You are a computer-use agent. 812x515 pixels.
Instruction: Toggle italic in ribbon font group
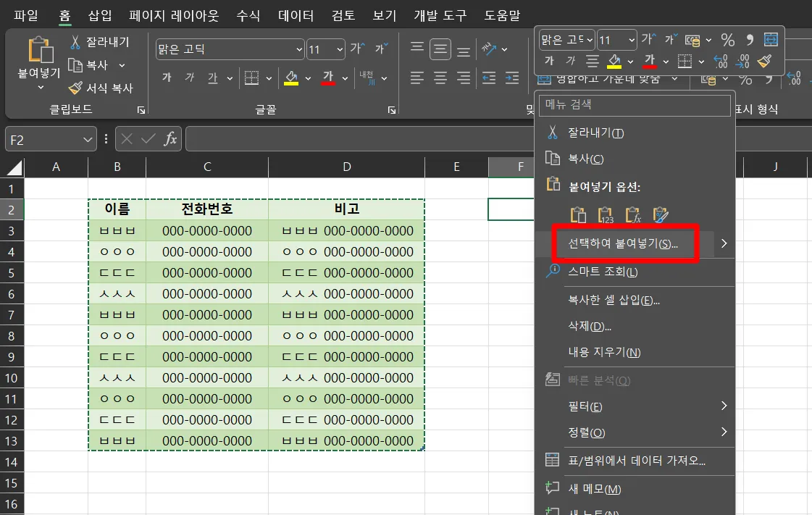click(x=190, y=78)
